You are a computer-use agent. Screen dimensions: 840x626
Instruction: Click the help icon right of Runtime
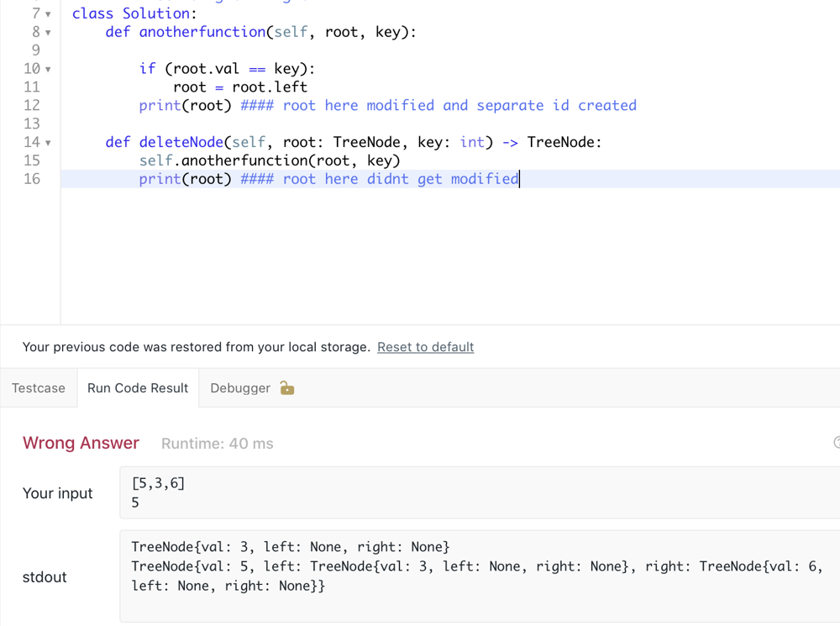tap(837, 443)
